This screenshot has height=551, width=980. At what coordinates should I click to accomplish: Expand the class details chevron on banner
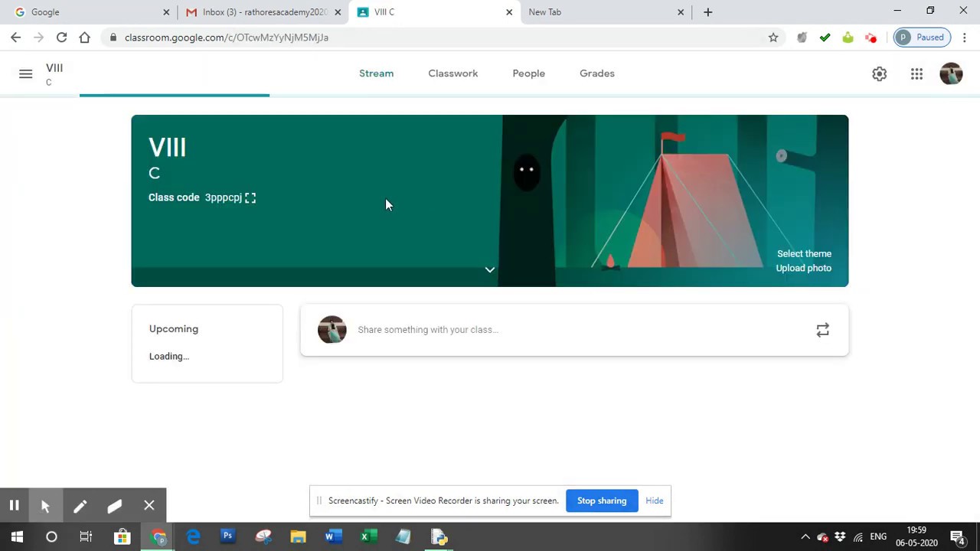tap(490, 269)
